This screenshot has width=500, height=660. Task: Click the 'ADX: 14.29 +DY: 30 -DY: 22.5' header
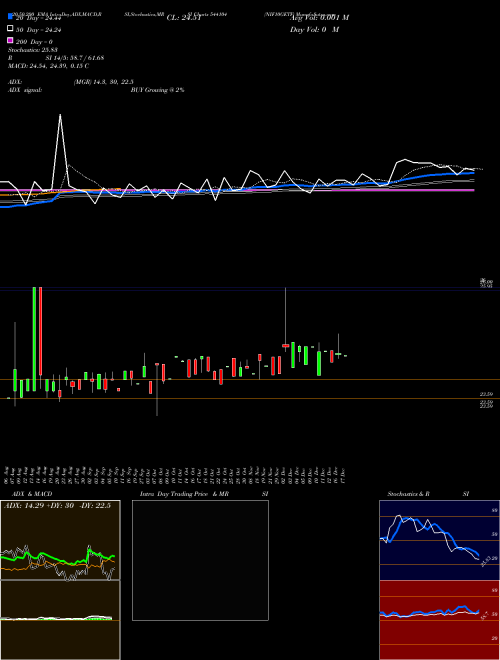tap(57, 506)
